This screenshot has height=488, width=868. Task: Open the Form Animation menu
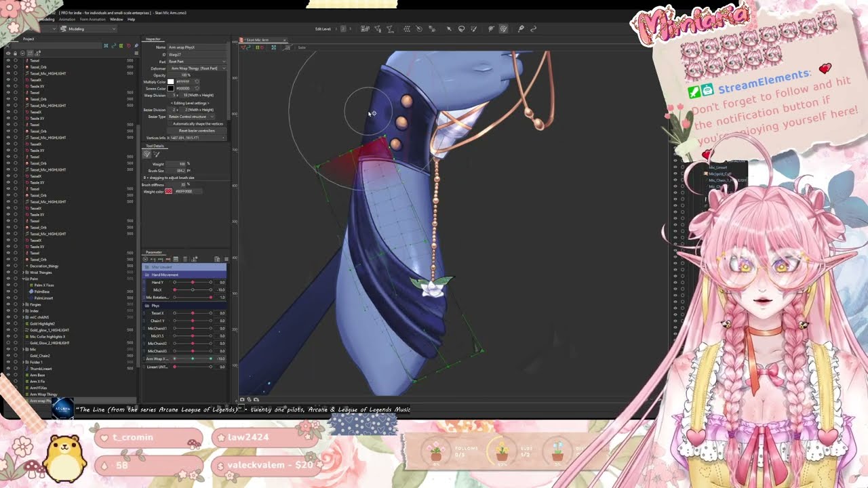(x=92, y=19)
